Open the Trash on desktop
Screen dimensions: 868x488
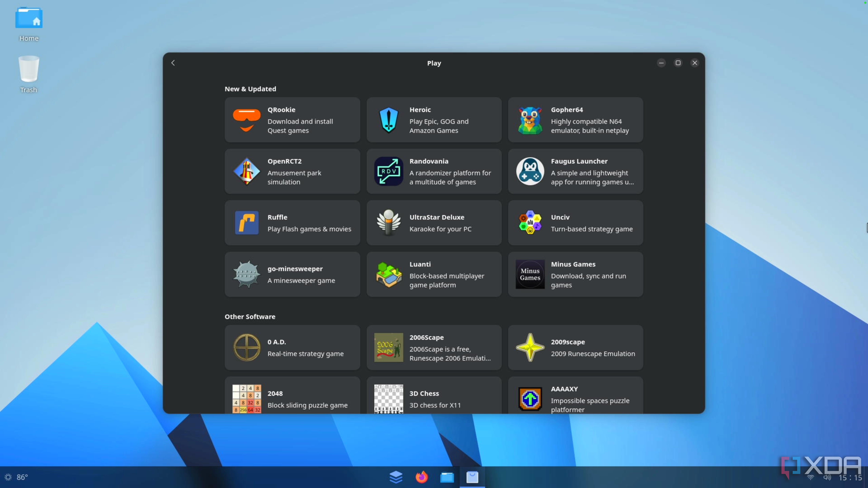click(29, 74)
